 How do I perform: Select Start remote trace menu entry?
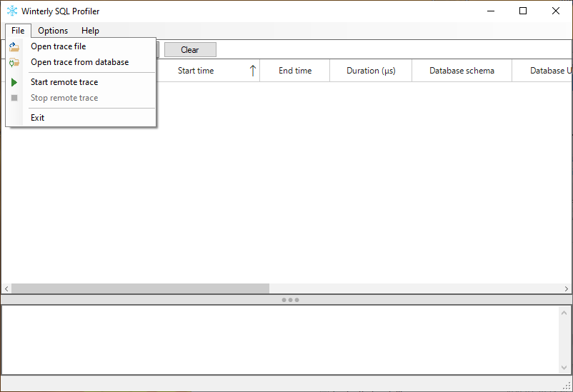pyautogui.click(x=81, y=82)
